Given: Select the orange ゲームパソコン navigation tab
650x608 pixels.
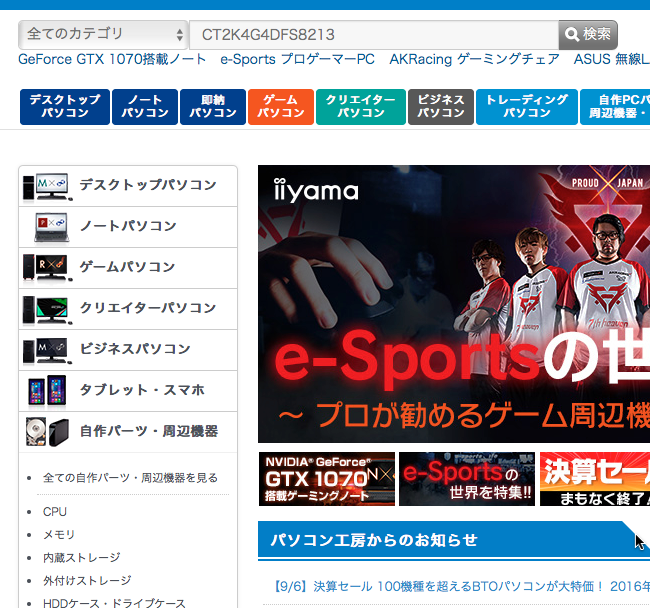Looking at the screenshot, I should pyautogui.click(x=281, y=107).
